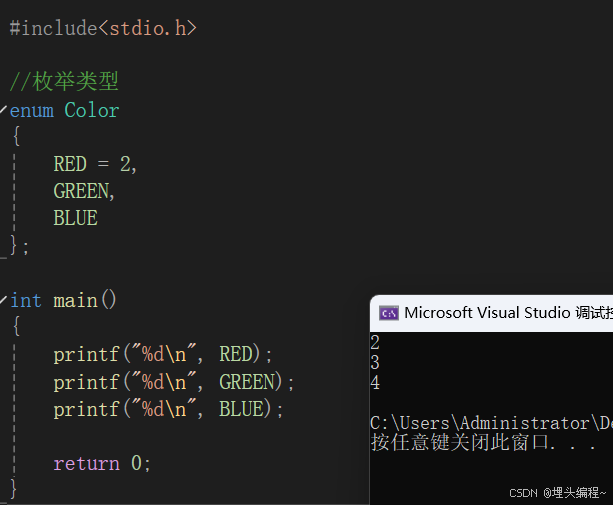This screenshot has width=613, height=505.
Task: Click the C:\Users\Administrator path in console
Action: [480, 423]
